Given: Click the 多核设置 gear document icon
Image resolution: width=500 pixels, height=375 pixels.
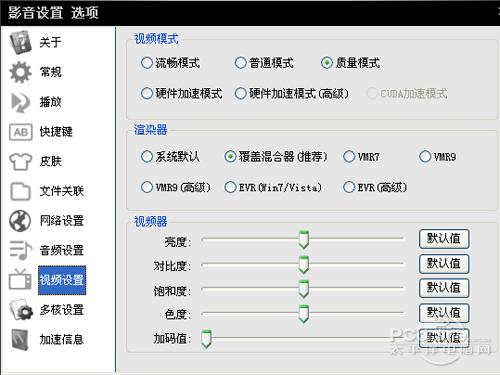Looking at the screenshot, I should point(21,310).
